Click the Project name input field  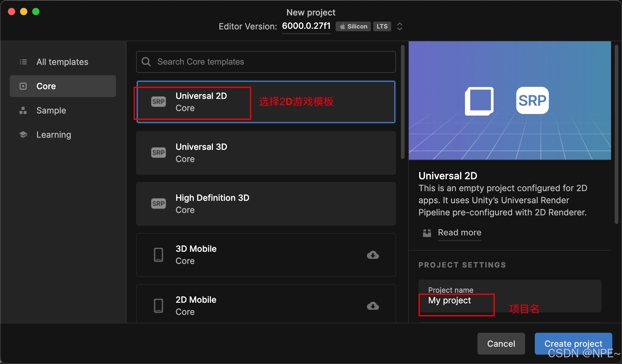click(456, 300)
